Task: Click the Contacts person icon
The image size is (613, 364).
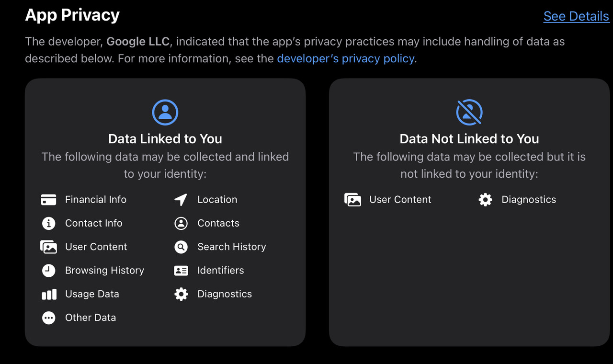Action: coord(181,223)
